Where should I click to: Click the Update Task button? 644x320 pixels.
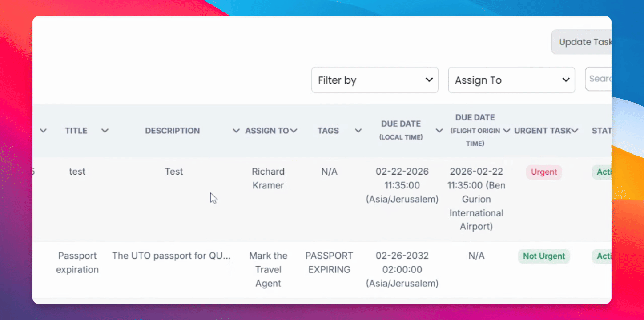point(581,42)
